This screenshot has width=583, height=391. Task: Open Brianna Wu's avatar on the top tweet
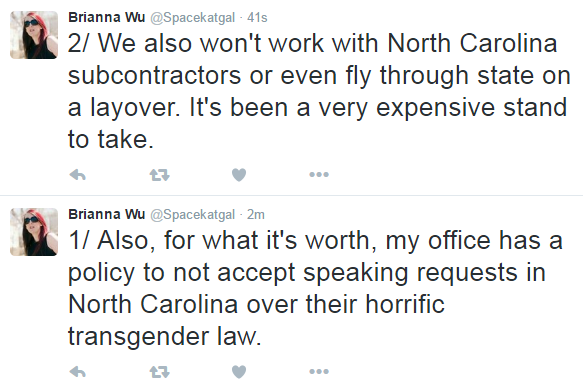tap(34, 35)
